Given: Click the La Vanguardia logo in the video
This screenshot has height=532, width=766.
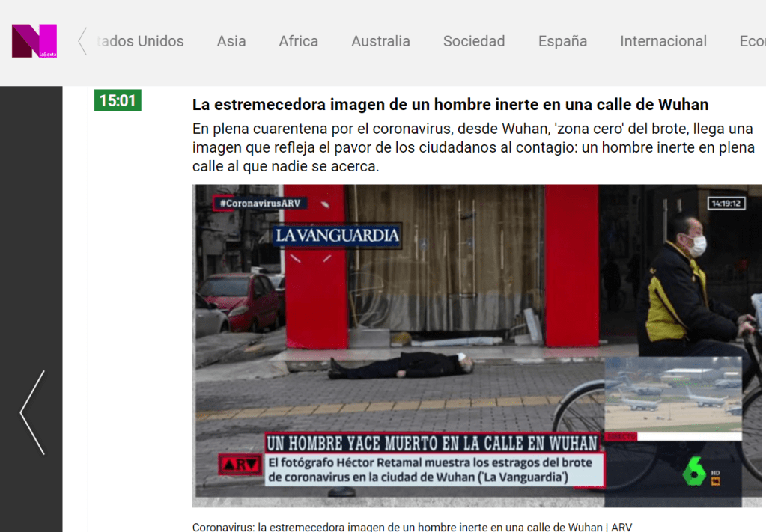Looking at the screenshot, I should [337, 236].
